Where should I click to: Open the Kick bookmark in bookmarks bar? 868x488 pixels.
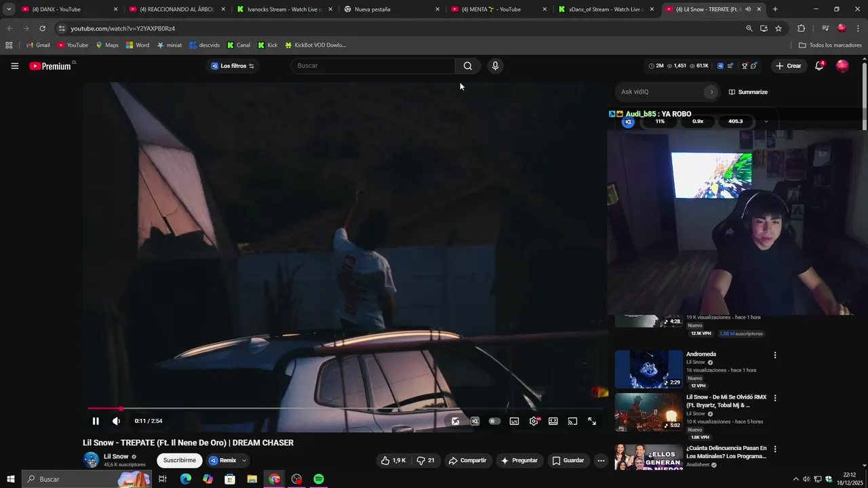point(268,45)
